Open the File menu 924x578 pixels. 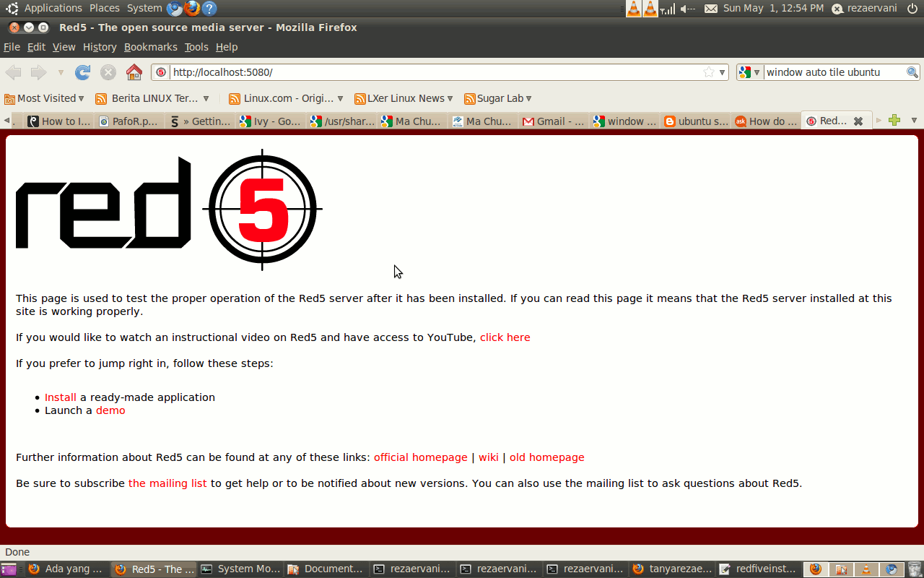(x=12, y=47)
